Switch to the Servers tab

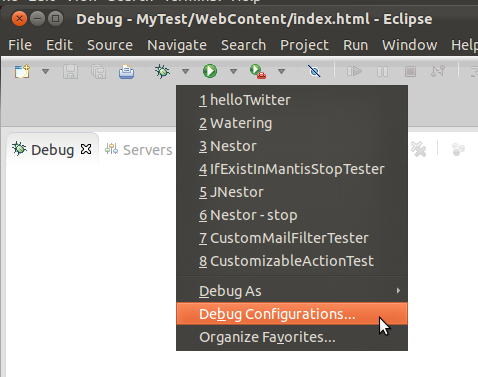139,150
